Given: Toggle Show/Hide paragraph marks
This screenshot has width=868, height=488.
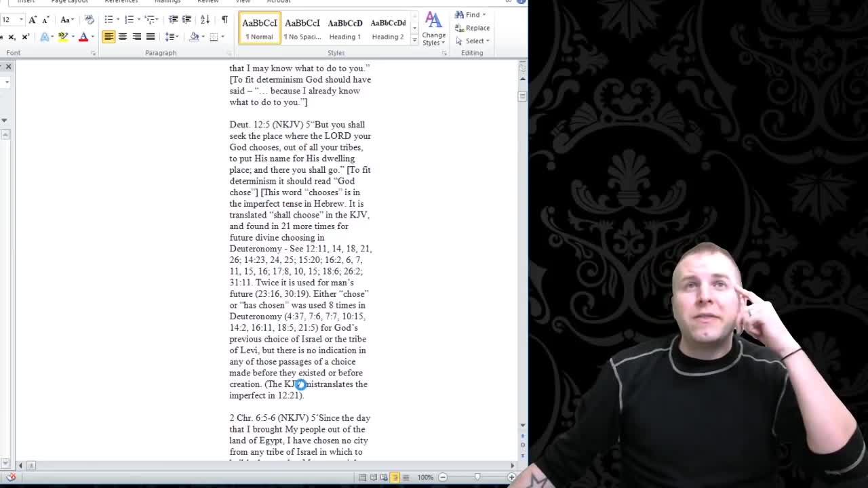Looking at the screenshot, I should tap(224, 20).
